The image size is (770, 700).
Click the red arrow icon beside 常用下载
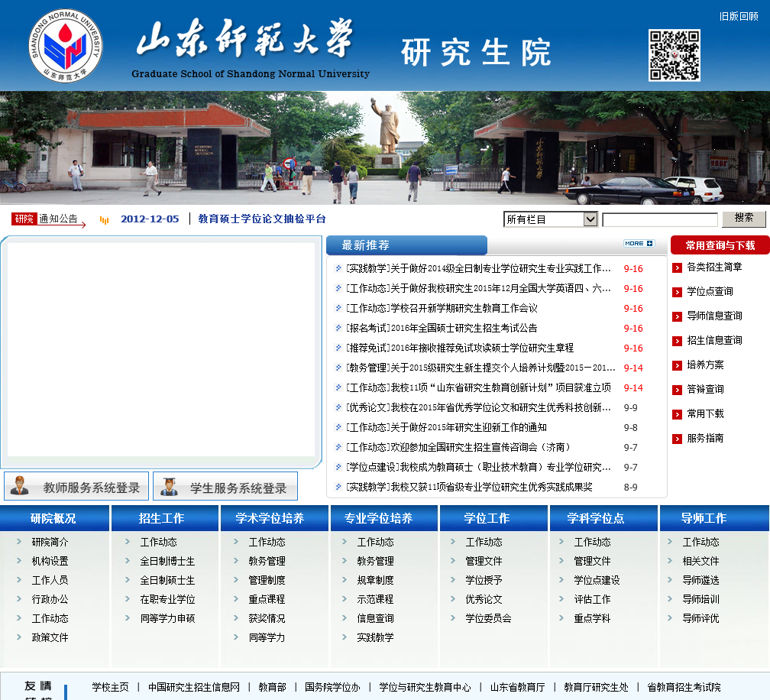(x=677, y=414)
